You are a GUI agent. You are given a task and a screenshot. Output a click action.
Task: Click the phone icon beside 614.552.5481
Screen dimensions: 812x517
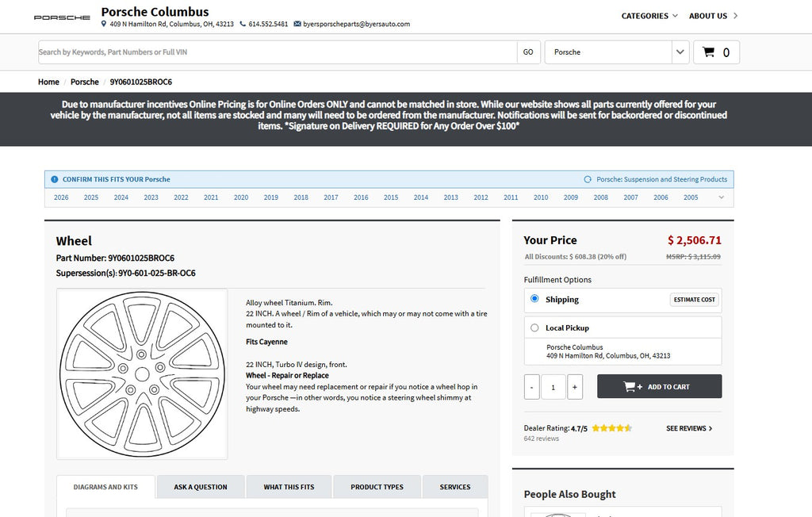tap(243, 25)
